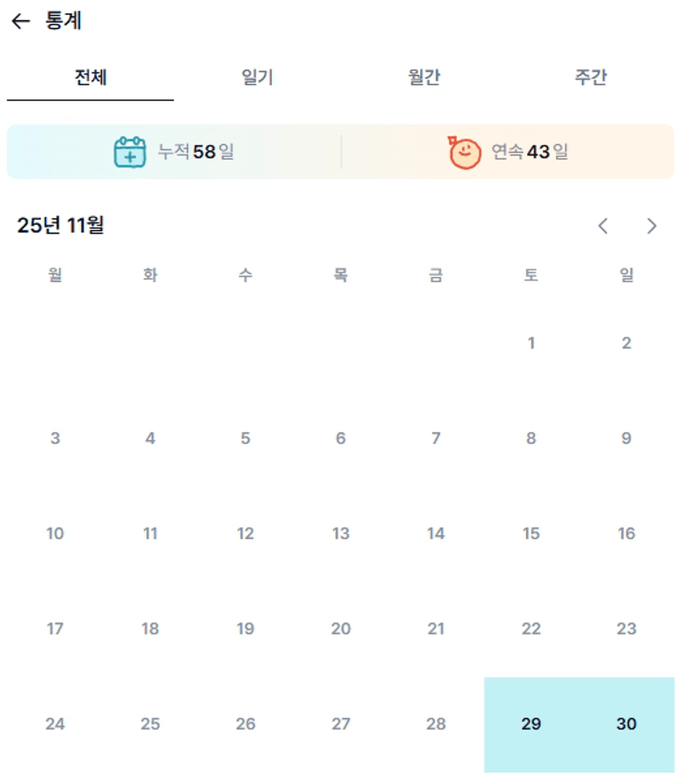Image resolution: width=686 pixels, height=784 pixels.
Task: Click the 연속 43일 streak statistic
Action: coord(530,152)
